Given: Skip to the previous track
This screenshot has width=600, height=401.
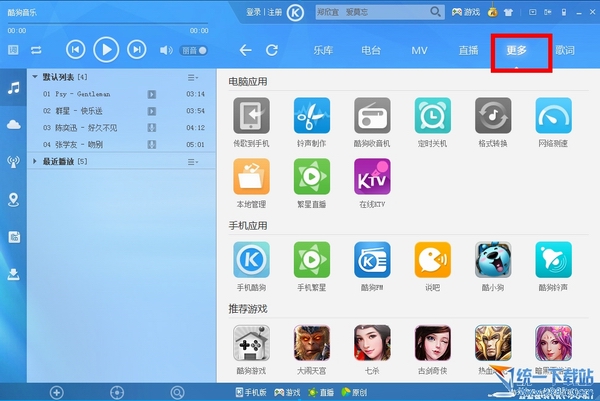Looking at the screenshot, I should tap(75, 50).
